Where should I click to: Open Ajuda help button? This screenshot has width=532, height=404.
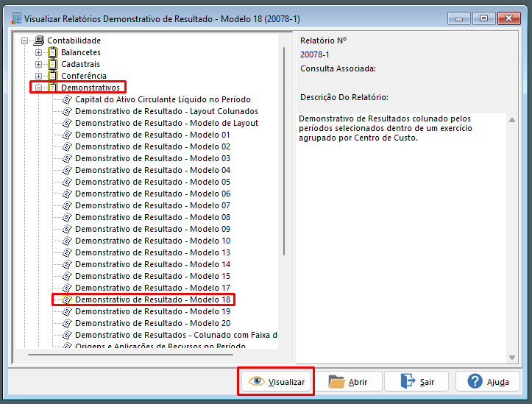[488, 382]
